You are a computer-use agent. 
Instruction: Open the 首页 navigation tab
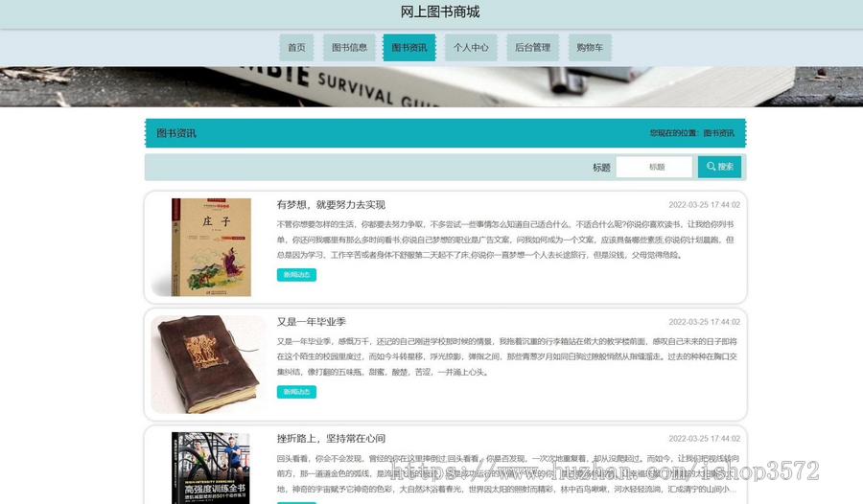296,47
